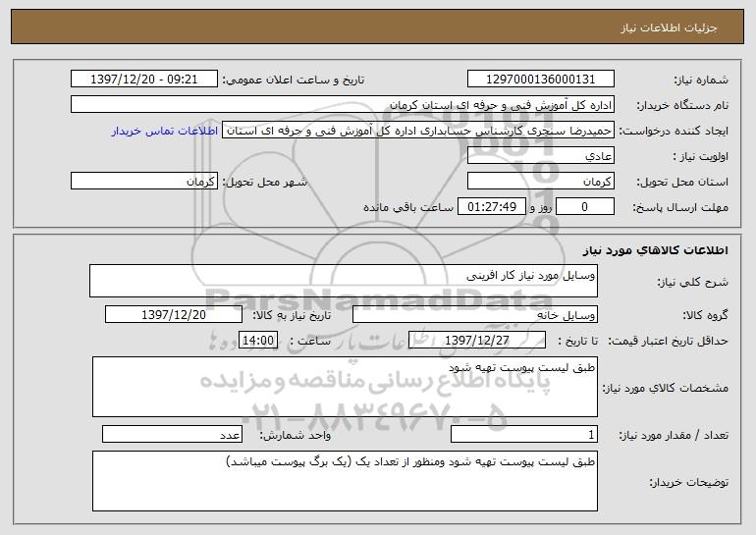Screen dimensions: 756x535
Task: Click the استان محل تحویل label
Action: 682,183
